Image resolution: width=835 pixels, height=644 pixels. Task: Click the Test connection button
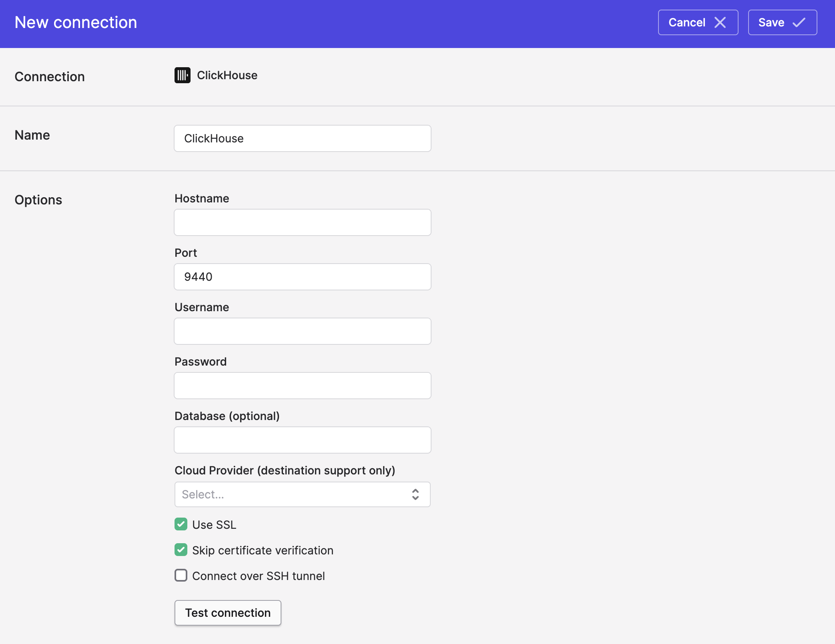click(x=228, y=613)
